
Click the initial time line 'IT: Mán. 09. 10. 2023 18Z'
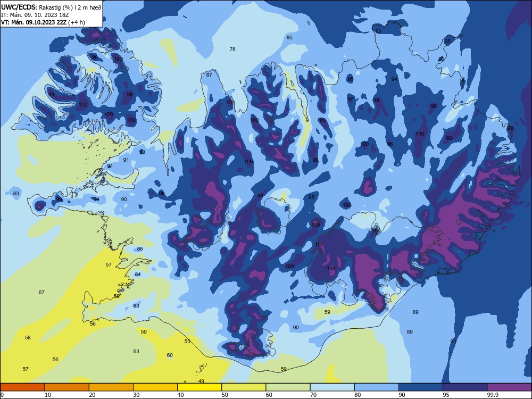click(35, 15)
